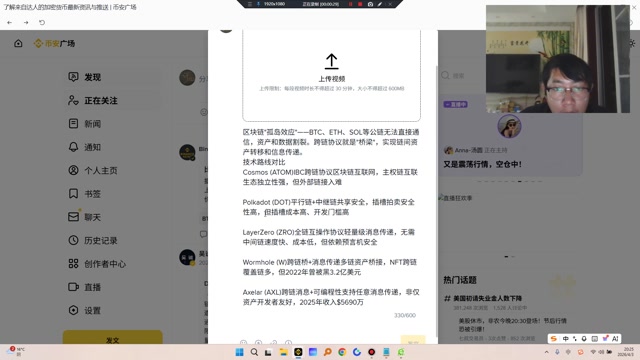This screenshot has width=640, height=360.
Task: Click the live host avatar thumbnail
Action: pos(509,126)
